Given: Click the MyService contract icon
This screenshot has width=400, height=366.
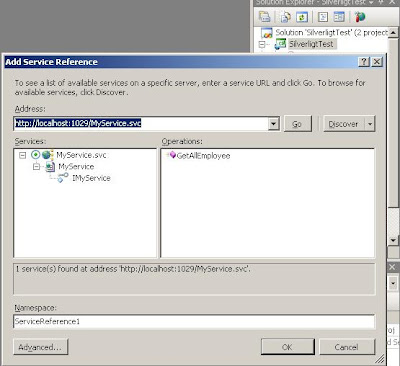Looking at the screenshot, I should pyautogui.click(x=50, y=167).
